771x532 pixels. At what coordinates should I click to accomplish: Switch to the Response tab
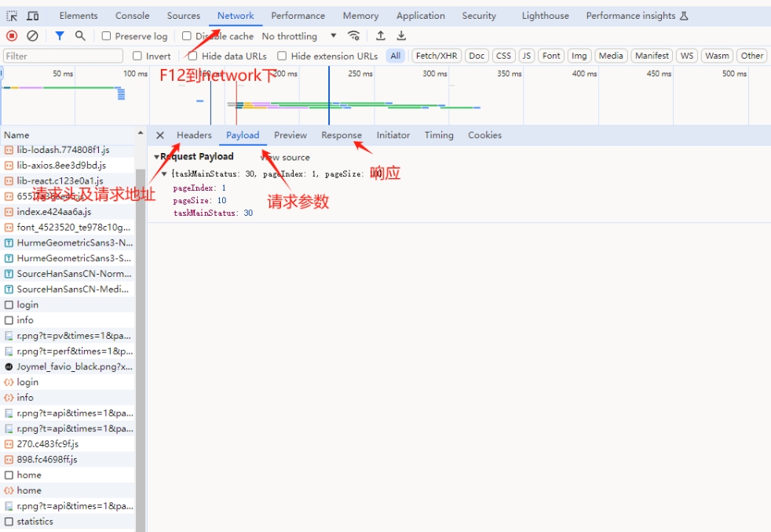click(341, 135)
